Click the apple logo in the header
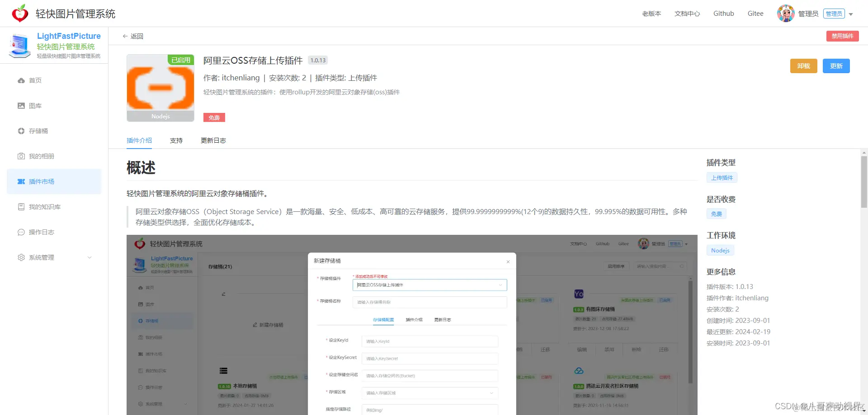 [x=20, y=14]
